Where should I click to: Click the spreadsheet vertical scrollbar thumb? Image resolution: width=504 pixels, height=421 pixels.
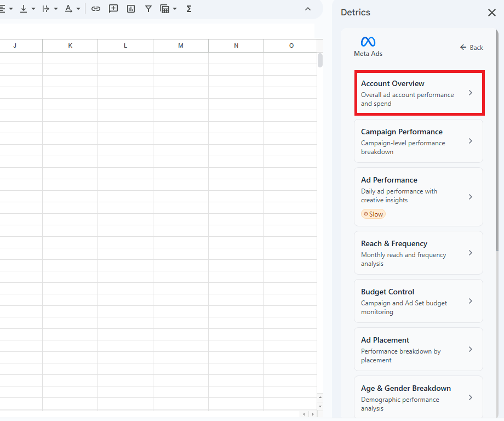[320, 60]
